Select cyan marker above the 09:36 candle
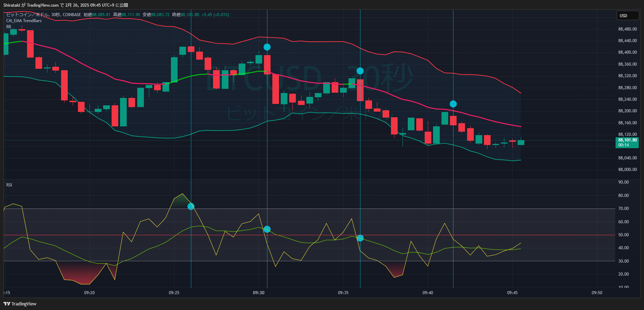Screen dimensions: 644x310 pos(360,71)
